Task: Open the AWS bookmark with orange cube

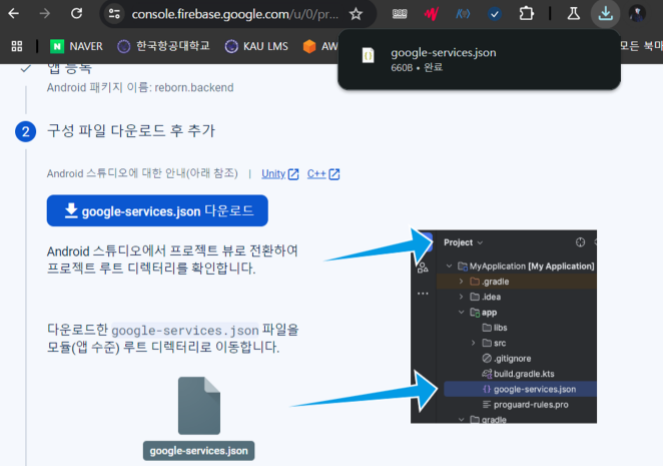Action: 320,46
